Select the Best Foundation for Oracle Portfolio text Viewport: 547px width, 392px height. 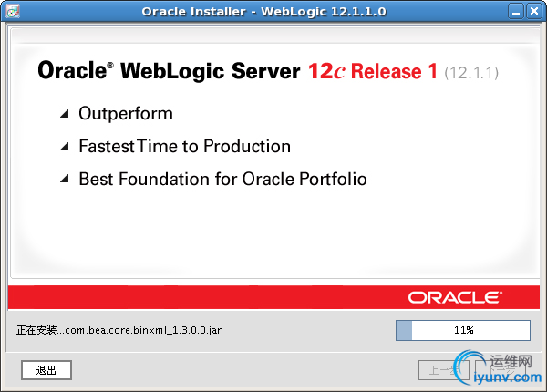pyautogui.click(x=222, y=179)
